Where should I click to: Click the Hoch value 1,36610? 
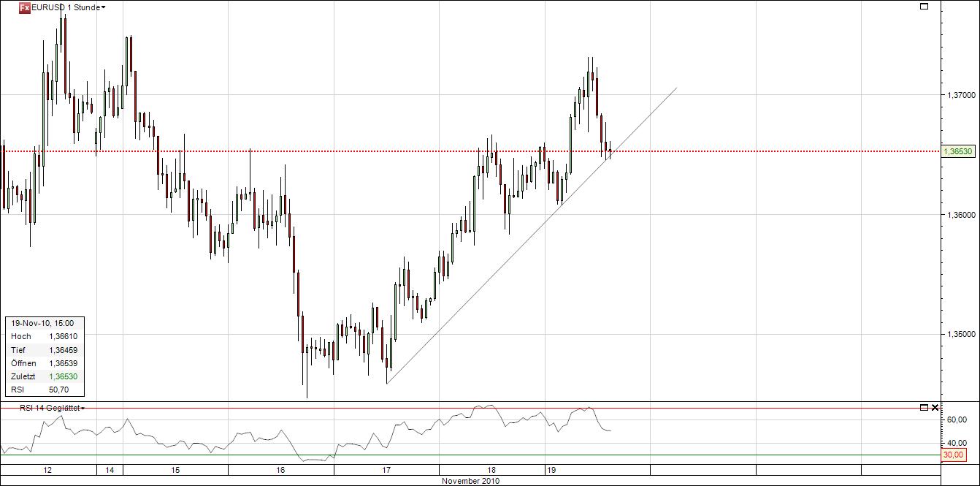[x=64, y=336]
